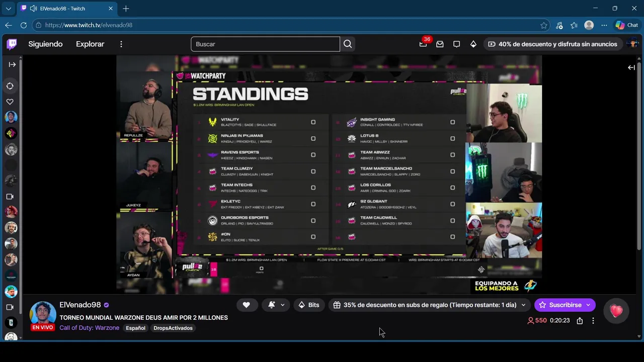Open the chat bubble icon in header
Viewport: 644px width, 362px height.
(456, 44)
